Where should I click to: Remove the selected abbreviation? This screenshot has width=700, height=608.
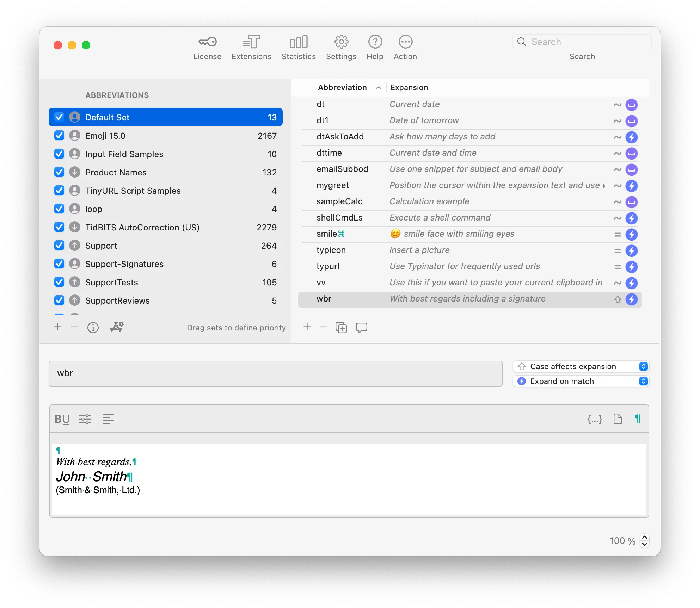tap(323, 327)
